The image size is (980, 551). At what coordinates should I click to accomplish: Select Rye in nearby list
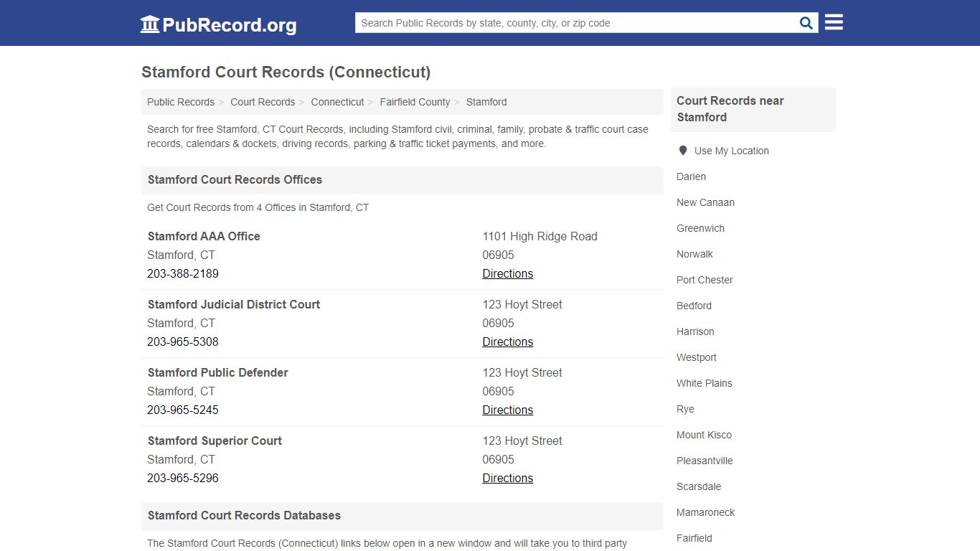pos(685,409)
